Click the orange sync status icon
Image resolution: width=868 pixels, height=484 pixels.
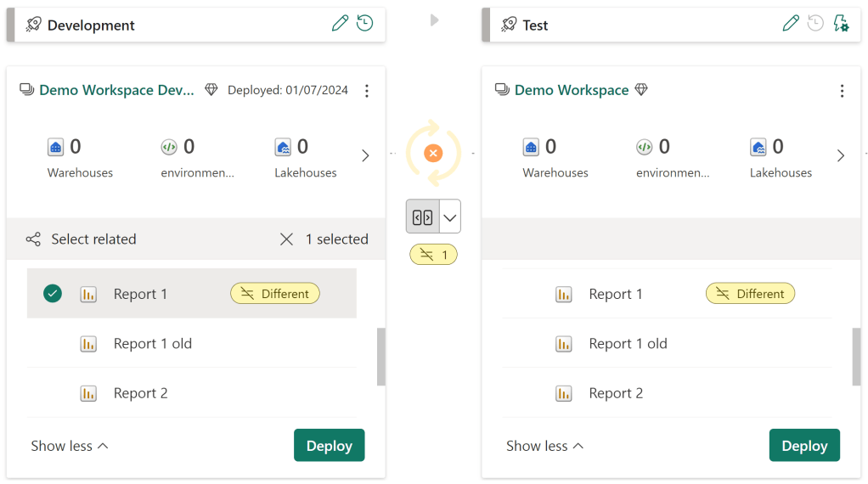(x=433, y=153)
